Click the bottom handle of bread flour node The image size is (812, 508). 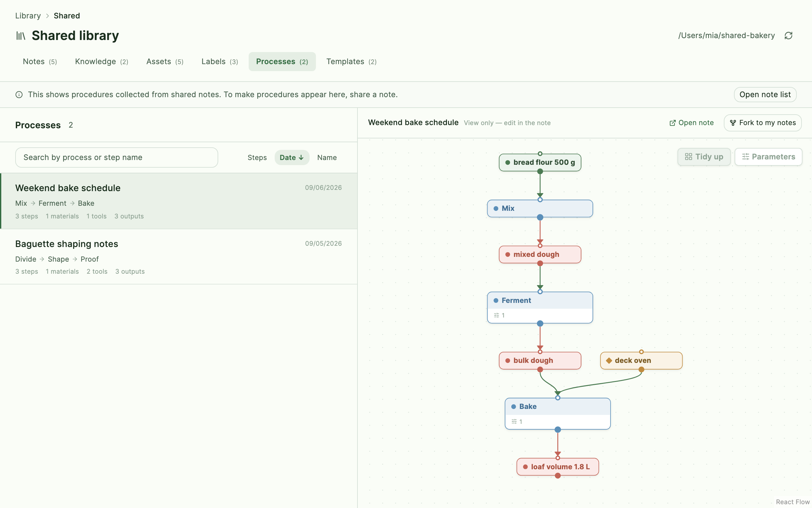540,171
